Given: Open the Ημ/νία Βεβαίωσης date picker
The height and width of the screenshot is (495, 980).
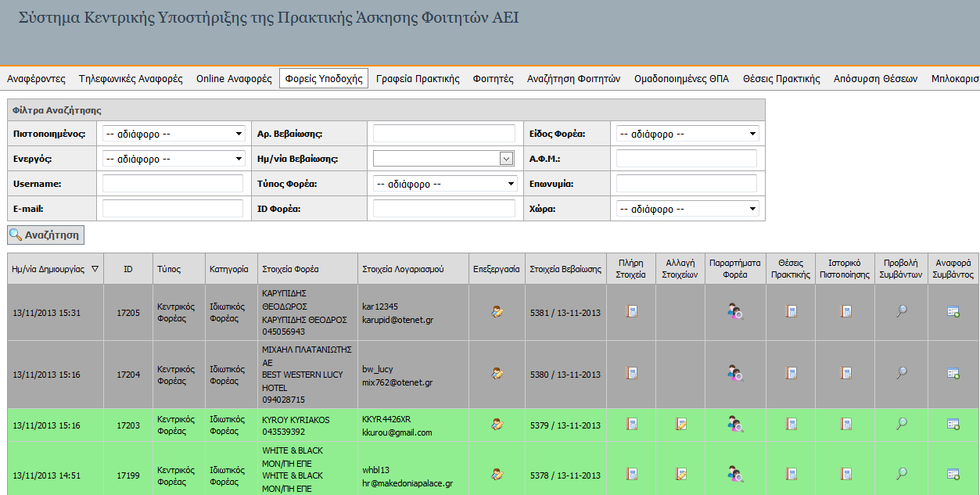Looking at the screenshot, I should click(x=507, y=159).
